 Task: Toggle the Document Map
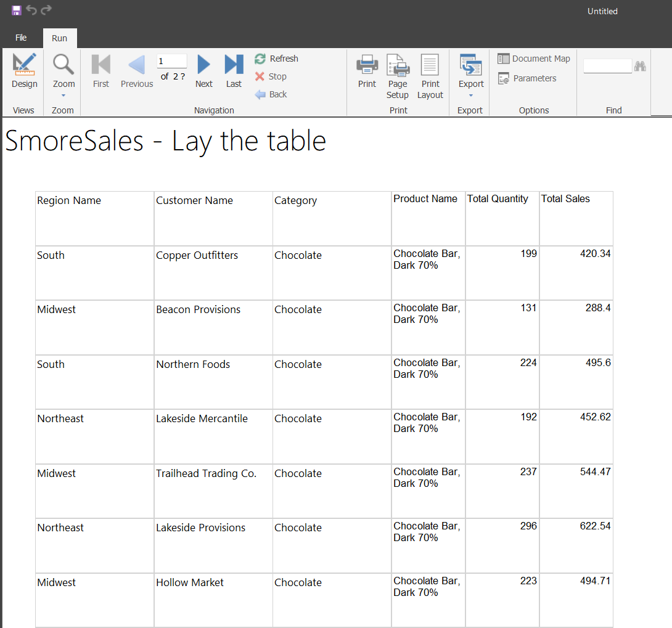(x=533, y=59)
